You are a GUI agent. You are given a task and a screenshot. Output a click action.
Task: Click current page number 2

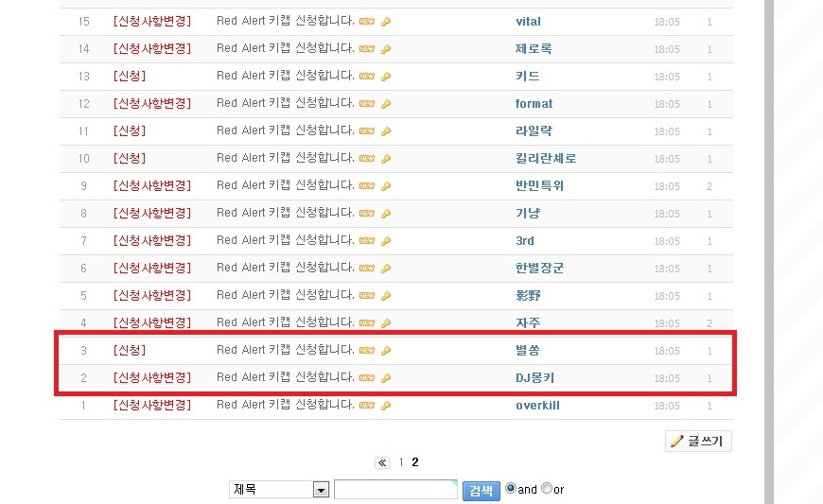tap(415, 462)
